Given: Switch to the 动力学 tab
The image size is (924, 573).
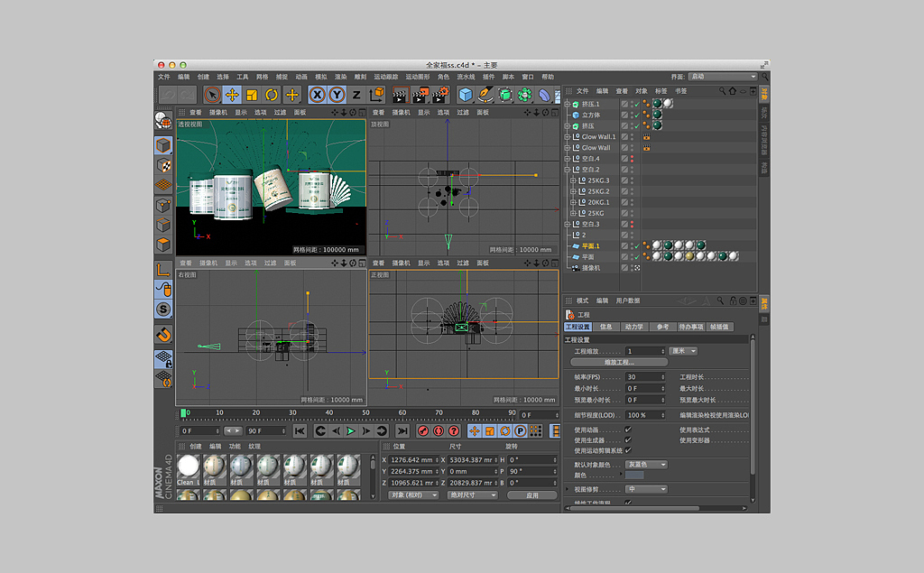Looking at the screenshot, I should [633, 327].
